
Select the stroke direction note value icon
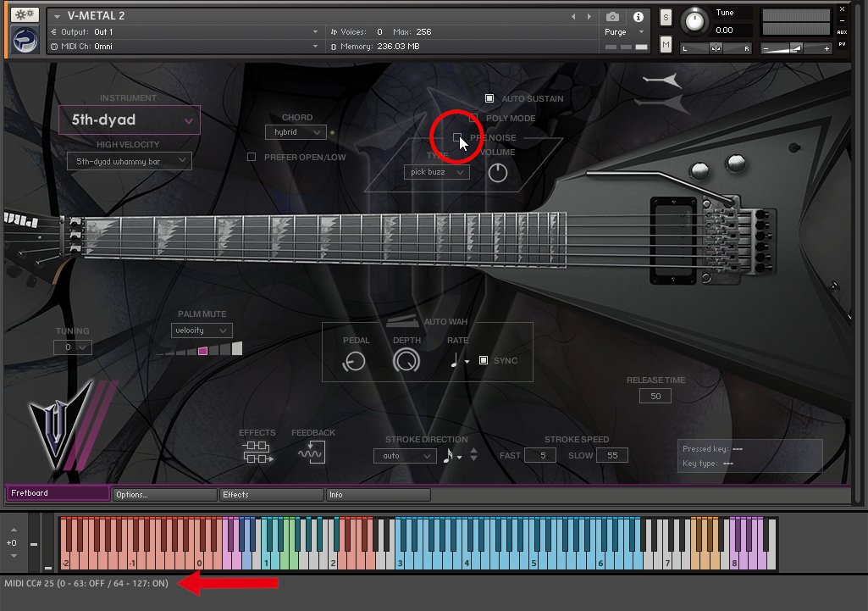(x=451, y=455)
